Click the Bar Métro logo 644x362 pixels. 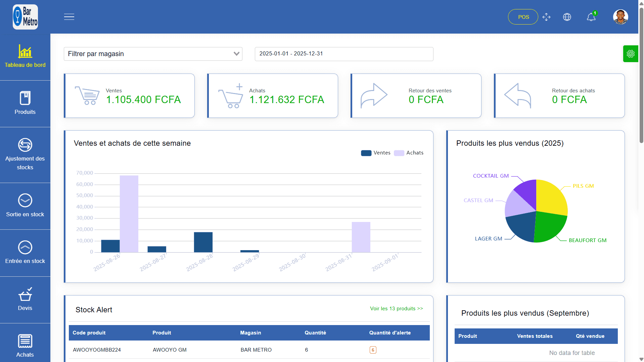[x=25, y=17]
